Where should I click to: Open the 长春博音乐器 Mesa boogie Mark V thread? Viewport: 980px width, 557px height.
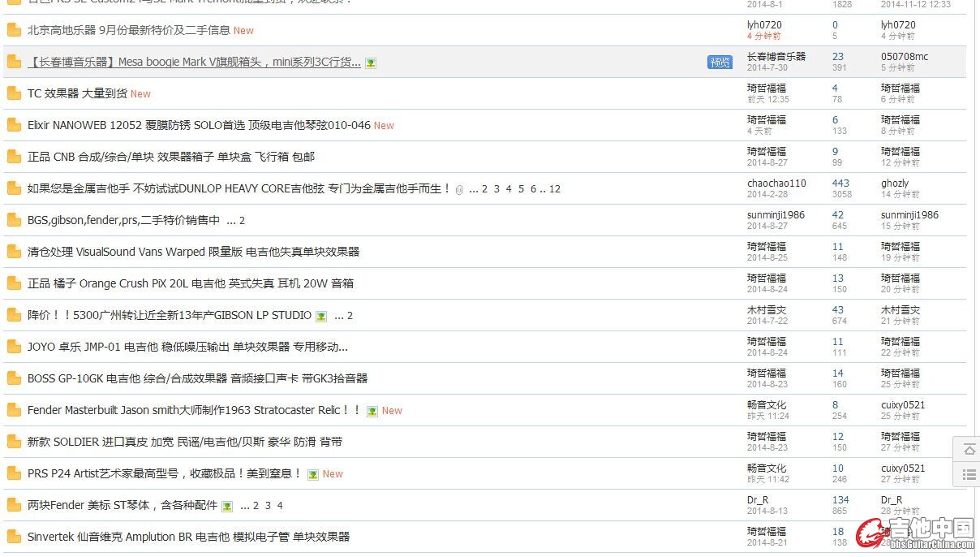pos(194,63)
